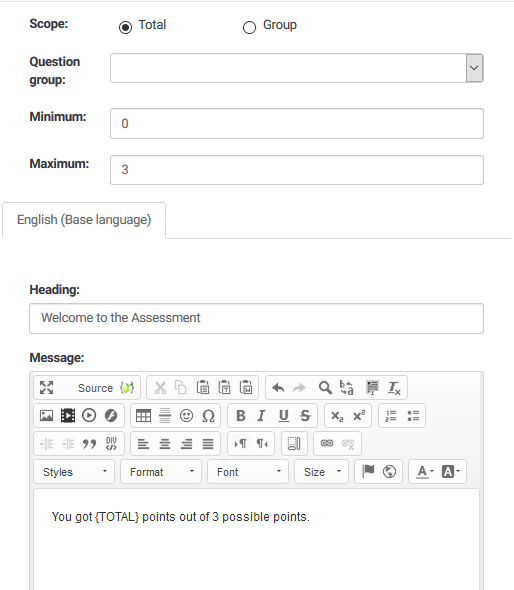Click the message text in the editor
The height and width of the screenshot is (590, 514).
tap(181, 517)
